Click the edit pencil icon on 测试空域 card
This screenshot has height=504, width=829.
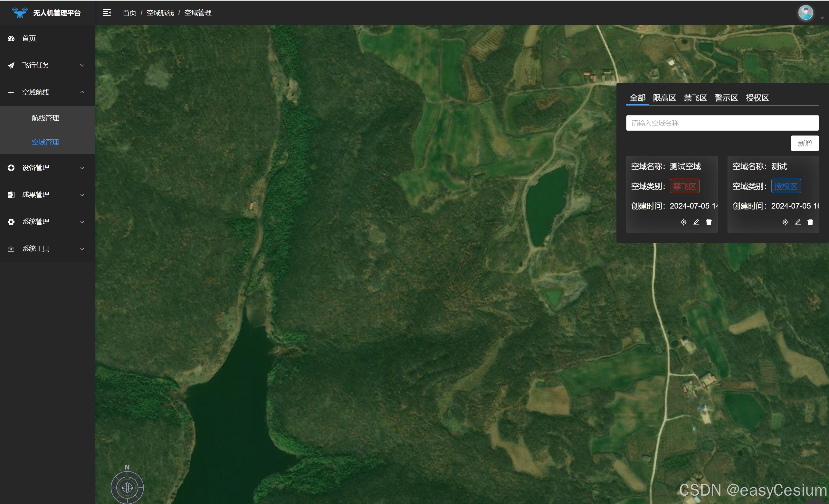(696, 222)
